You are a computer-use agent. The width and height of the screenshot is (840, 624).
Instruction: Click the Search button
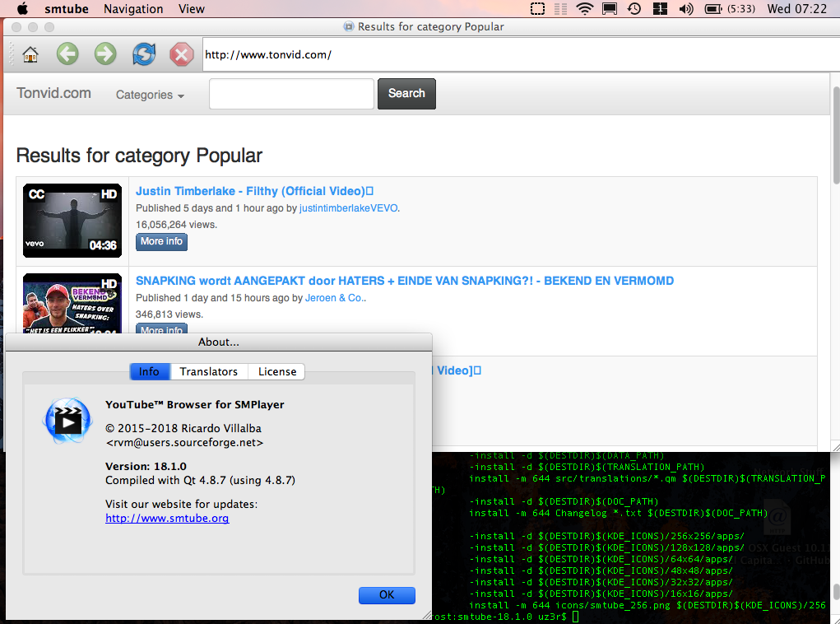pyautogui.click(x=406, y=93)
